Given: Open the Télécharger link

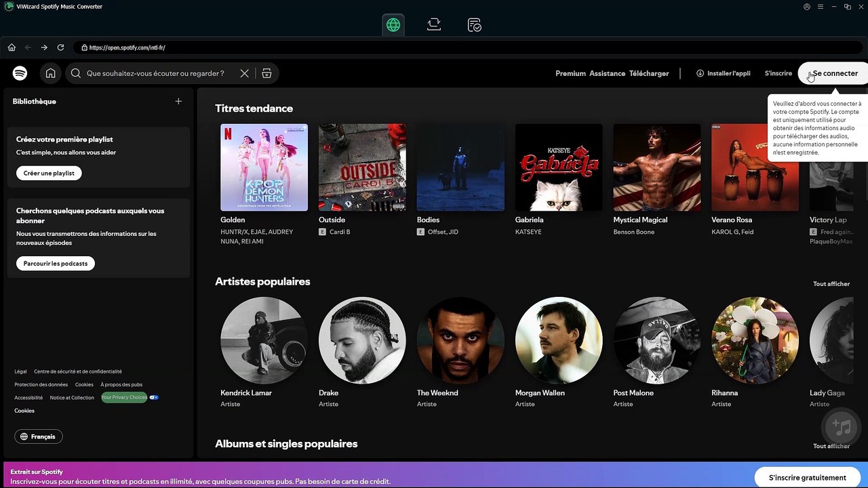Looking at the screenshot, I should (x=649, y=73).
